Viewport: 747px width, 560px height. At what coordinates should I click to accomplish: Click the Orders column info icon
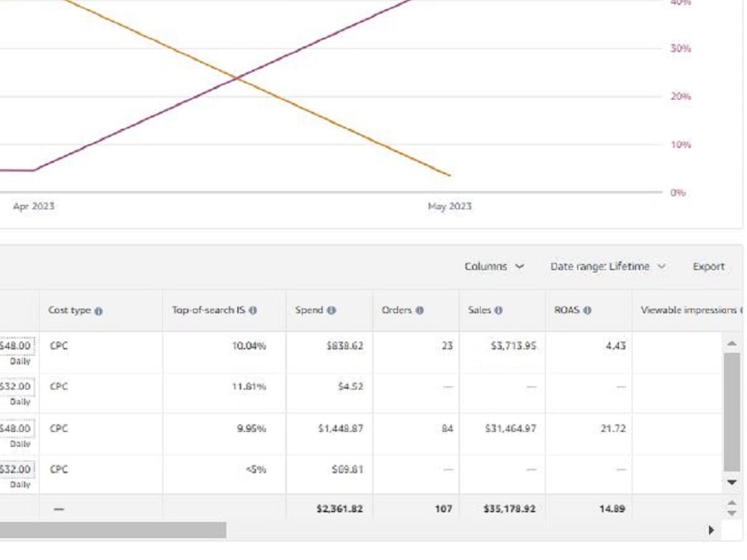coord(419,311)
